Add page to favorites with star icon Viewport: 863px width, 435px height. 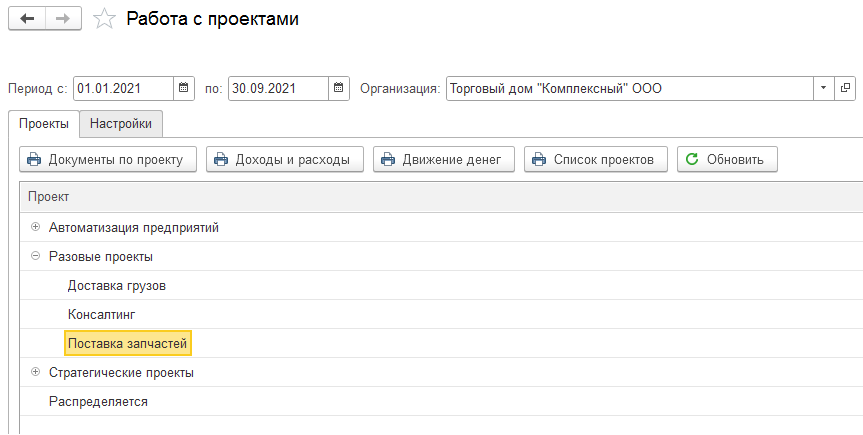click(104, 19)
